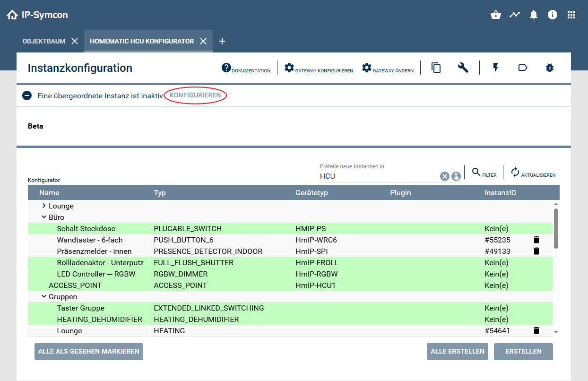Click the wrench icon to edit the instance
This screenshot has height=381, width=588.
pos(463,68)
